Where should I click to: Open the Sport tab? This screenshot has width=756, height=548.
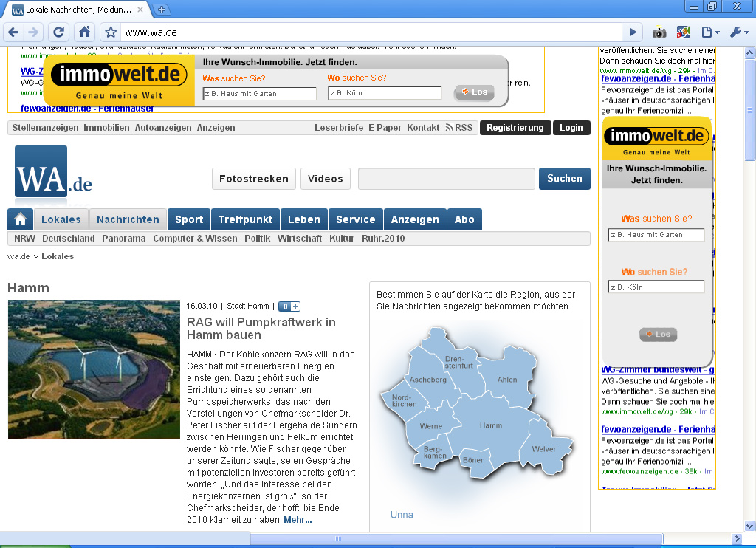coord(189,219)
